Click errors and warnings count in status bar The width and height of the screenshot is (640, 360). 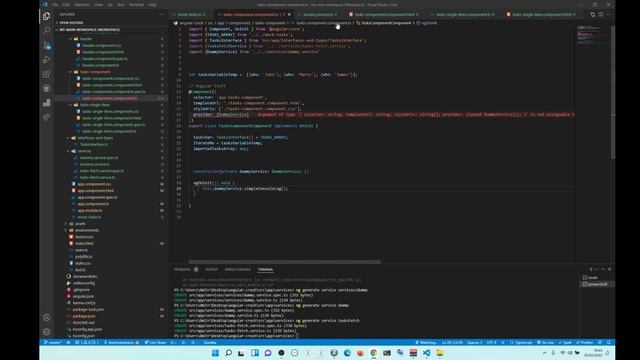86,342
